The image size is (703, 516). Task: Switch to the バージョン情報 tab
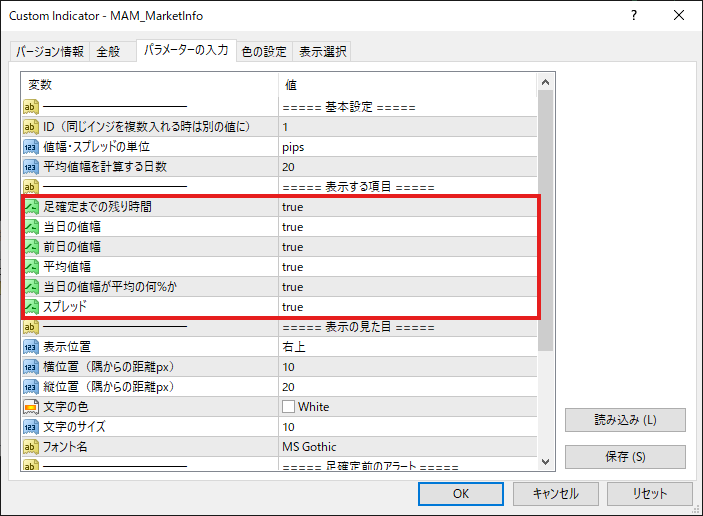point(50,52)
